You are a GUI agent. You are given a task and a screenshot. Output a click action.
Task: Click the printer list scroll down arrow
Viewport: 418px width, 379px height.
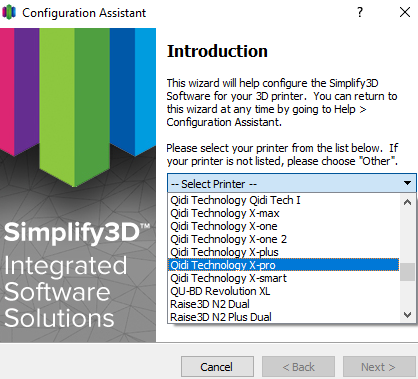pyautogui.click(x=407, y=315)
